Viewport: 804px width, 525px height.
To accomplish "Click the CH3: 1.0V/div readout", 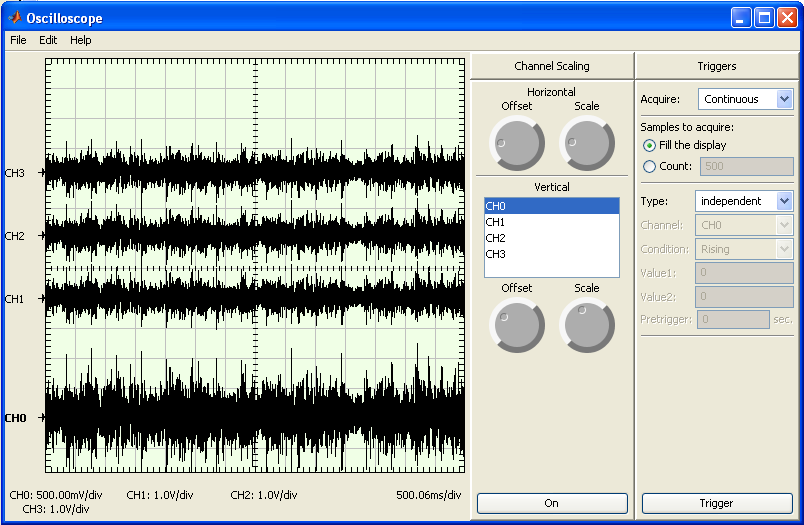I will pos(56,509).
